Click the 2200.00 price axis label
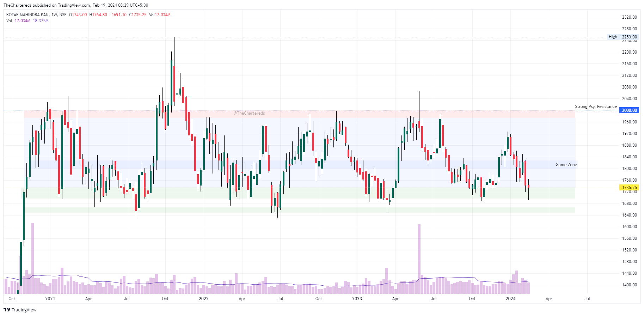This screenshot has height=316, width=644. (x=629, y=52)
